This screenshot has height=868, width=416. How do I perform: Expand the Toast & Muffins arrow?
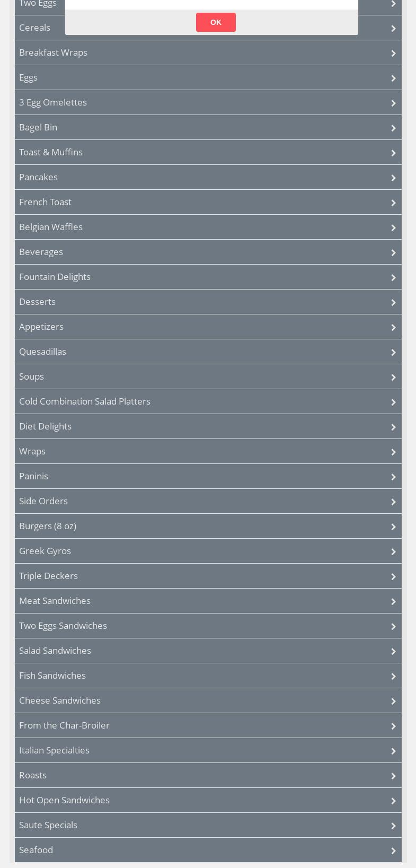393,153
